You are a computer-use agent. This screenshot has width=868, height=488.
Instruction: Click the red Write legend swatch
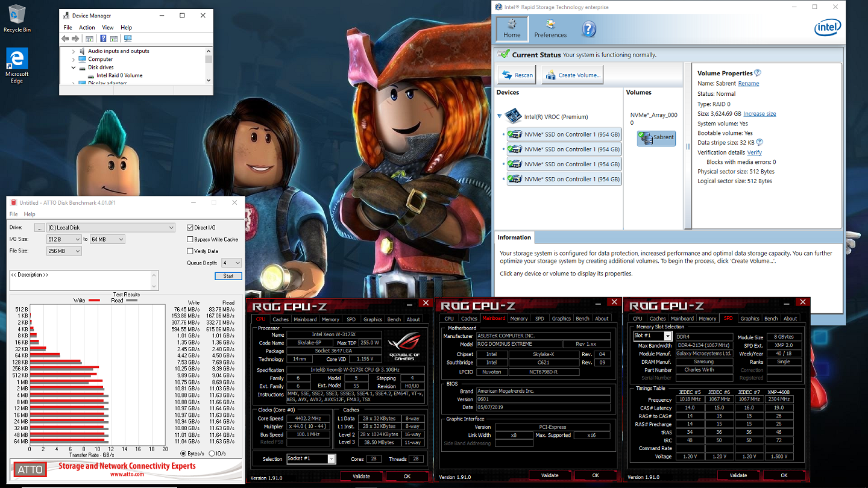pyautogui.click(x=94, y=300)
